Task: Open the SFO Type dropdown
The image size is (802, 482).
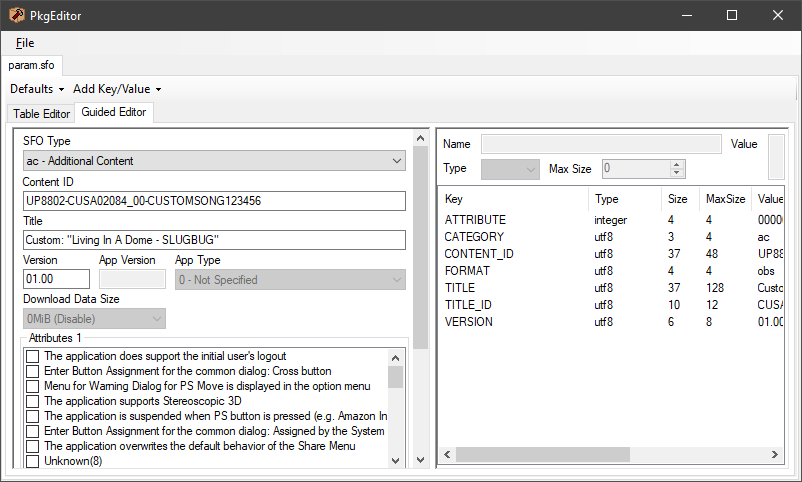Action: pyautogui.click(x=214, y=161)
